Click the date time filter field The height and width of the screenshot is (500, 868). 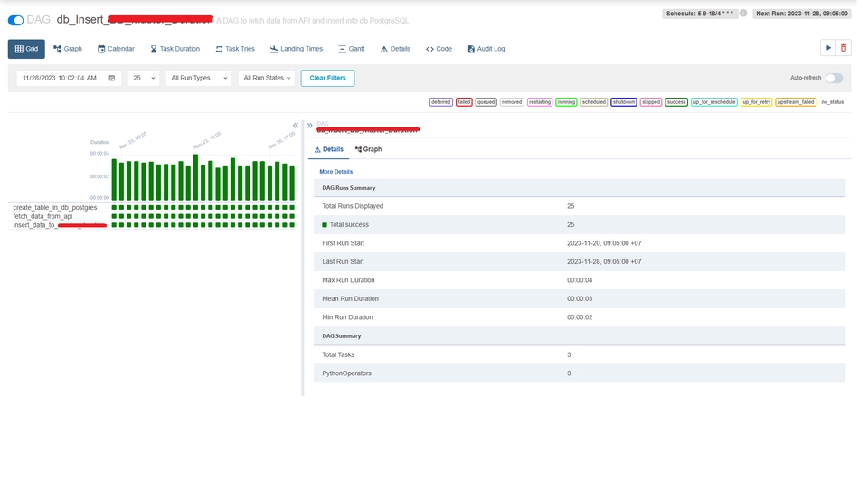[x=69, y=78]
